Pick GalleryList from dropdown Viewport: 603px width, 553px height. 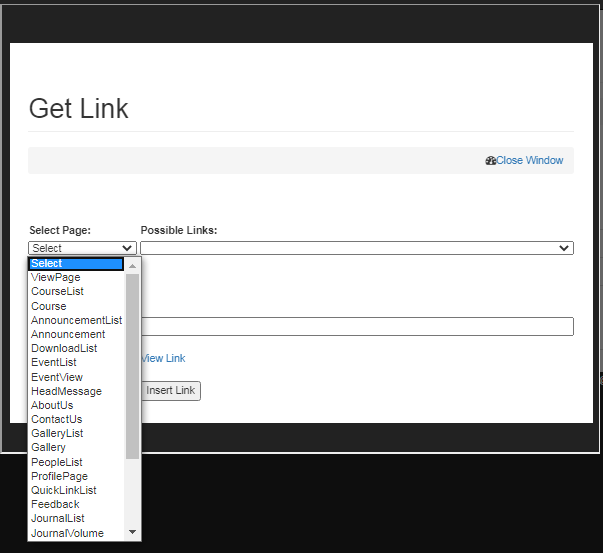click(x=57, y=433)
